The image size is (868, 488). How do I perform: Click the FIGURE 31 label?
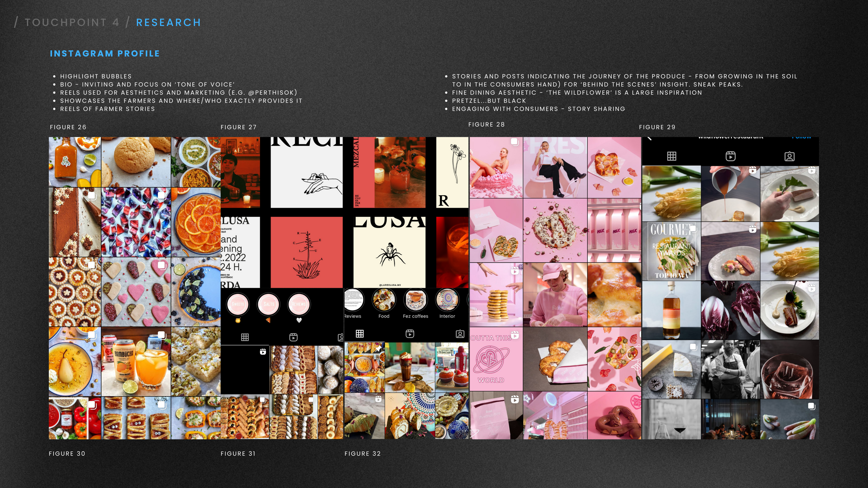(x=238, y=453)
